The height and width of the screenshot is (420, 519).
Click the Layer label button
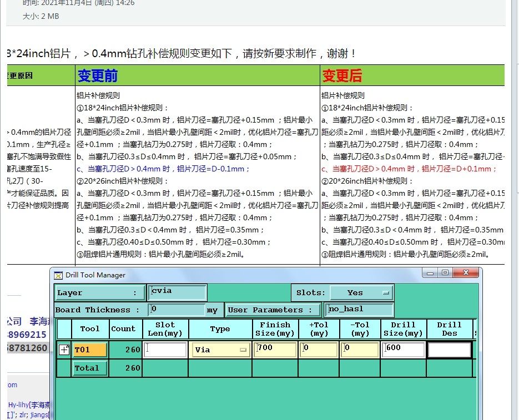click(x=99, y=292)
